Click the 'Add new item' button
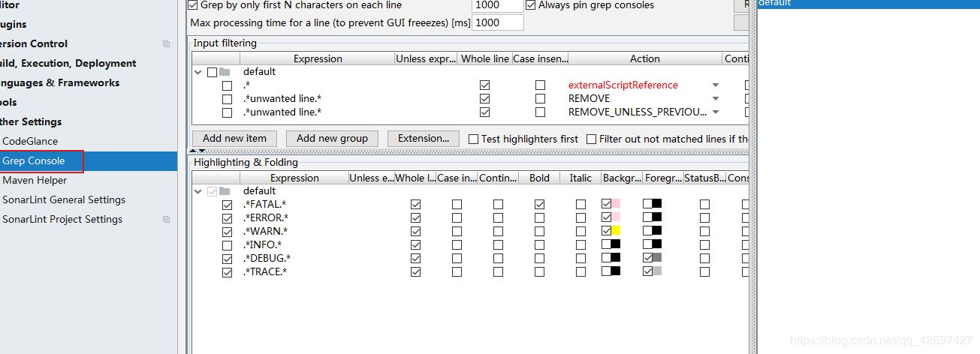The height and width of the screenshot is (354, 980). (234, 138)
